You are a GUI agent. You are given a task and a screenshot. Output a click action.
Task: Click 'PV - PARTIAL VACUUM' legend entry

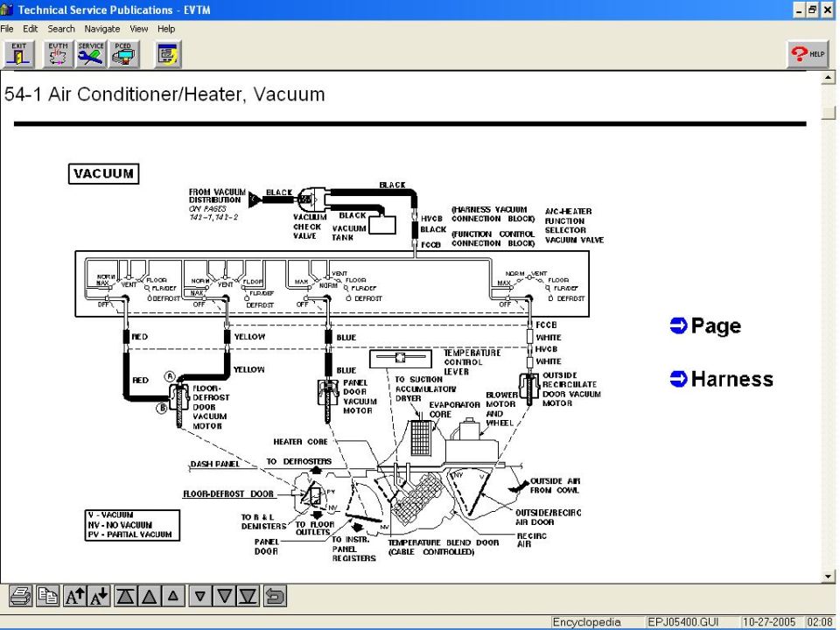[x=129, y=535]
